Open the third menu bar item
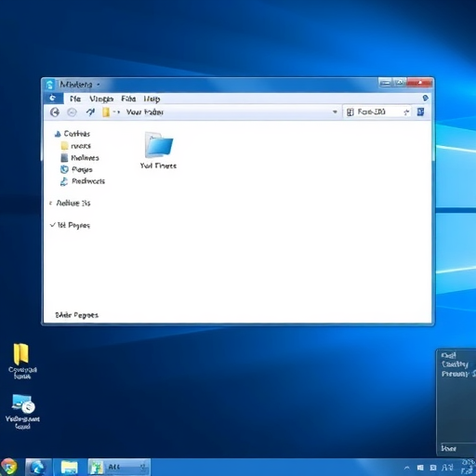 point(128,99)
